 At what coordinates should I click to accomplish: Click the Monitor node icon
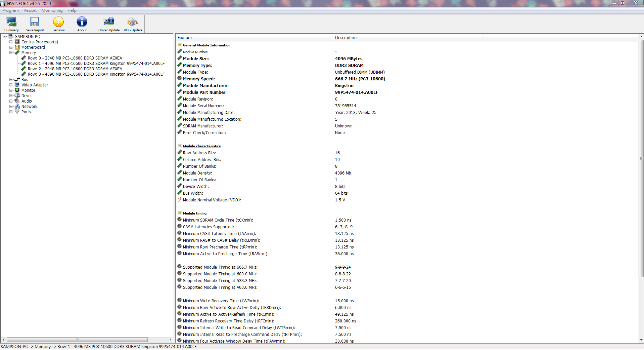coord(17,90)
